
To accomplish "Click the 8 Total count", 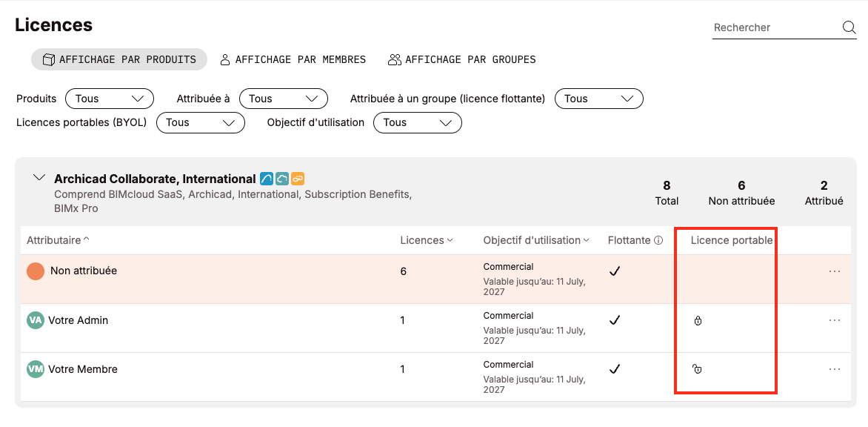I will [667, 193].
